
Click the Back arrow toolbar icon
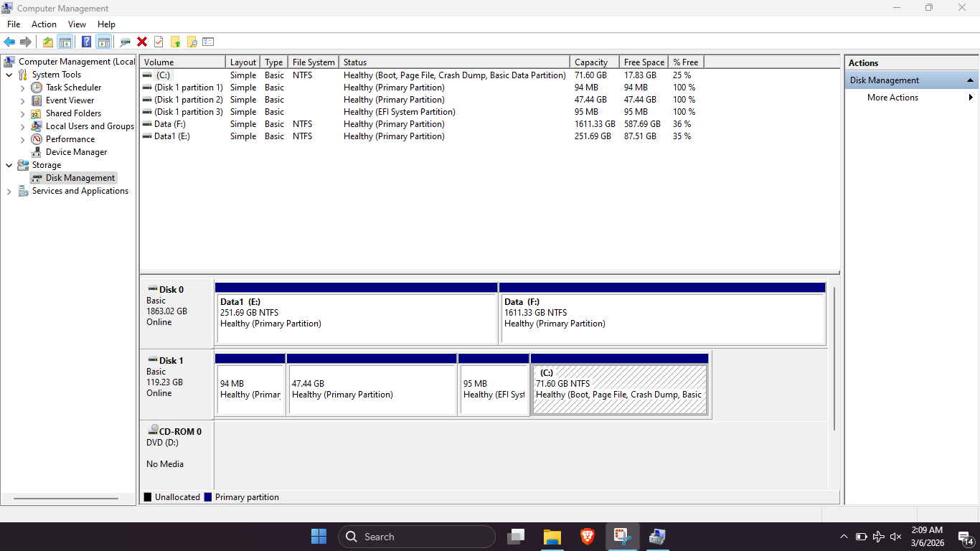point(9,42)
